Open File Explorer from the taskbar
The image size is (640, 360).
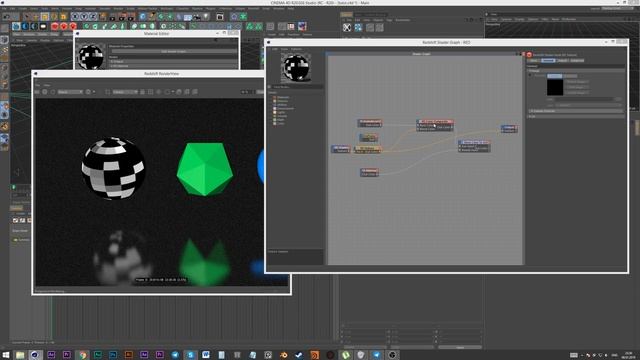coord(20,355)
